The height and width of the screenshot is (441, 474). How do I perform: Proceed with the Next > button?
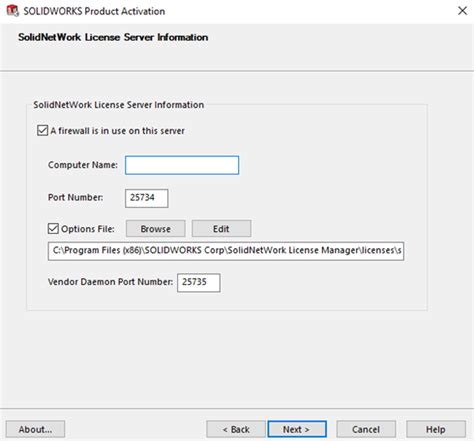(x=297, y=429)
